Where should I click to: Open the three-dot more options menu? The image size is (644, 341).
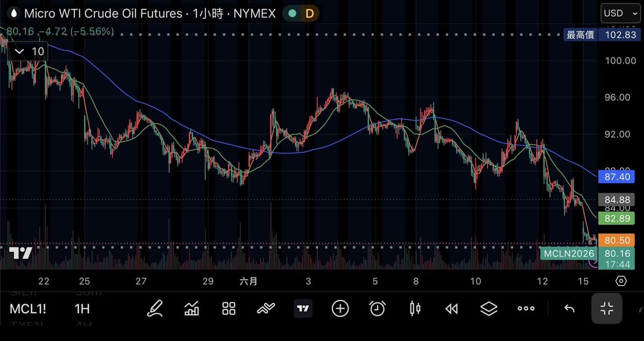pyautogui.click(x=526, y=309)
